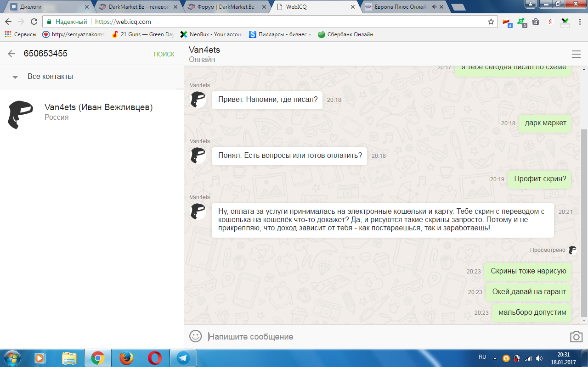This screenshot has width=588, height=390.
Task: Switch to the "DarkMarket.Bz - теневой" tab
Action: [x=139, y=7]
